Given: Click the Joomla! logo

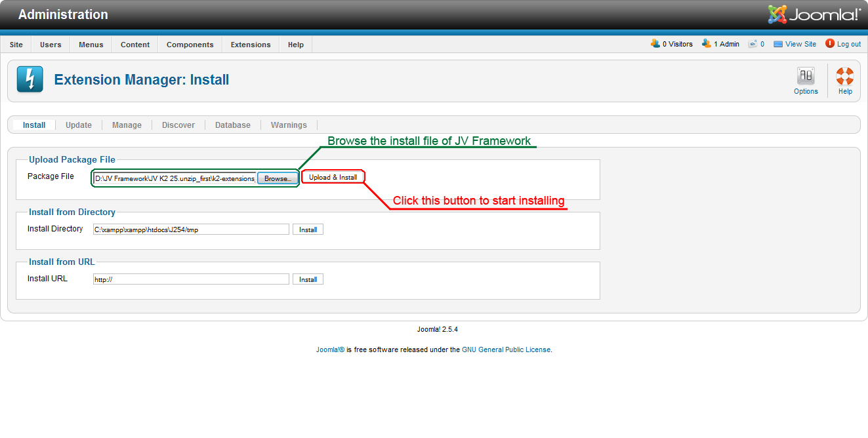Looking at the screenshot, I should click(x=814, y=14).
